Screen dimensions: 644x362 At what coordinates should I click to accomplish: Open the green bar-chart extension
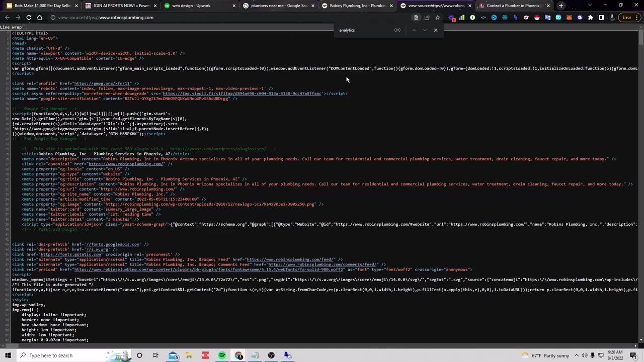tap(461, 18)
